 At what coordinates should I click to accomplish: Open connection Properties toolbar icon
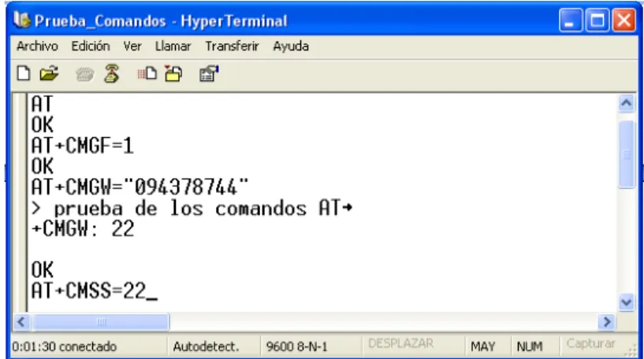(209, 74)
